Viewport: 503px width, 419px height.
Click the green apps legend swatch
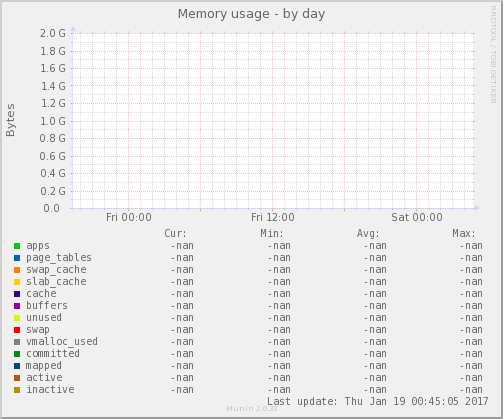tap(17, 246)
